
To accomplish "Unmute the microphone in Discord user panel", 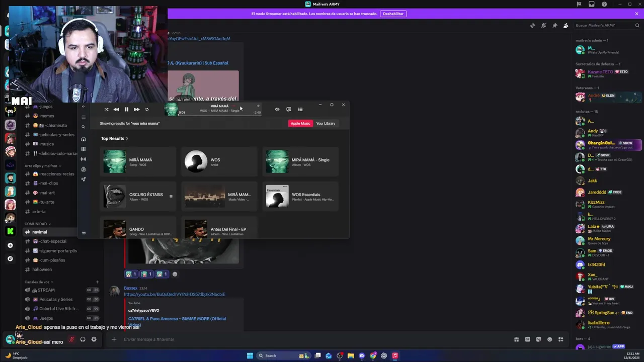I will [71, 339].
